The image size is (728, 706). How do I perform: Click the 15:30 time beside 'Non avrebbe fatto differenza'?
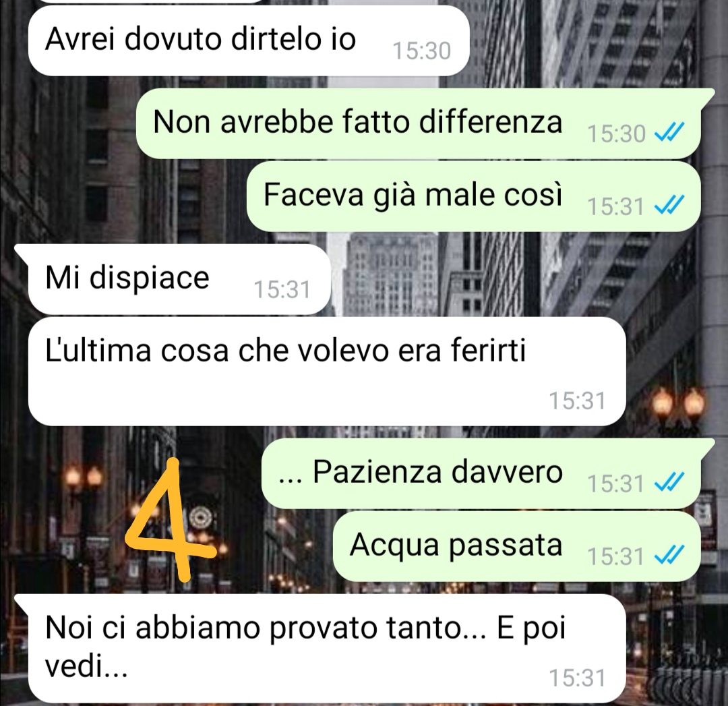[x=616, y=134]
